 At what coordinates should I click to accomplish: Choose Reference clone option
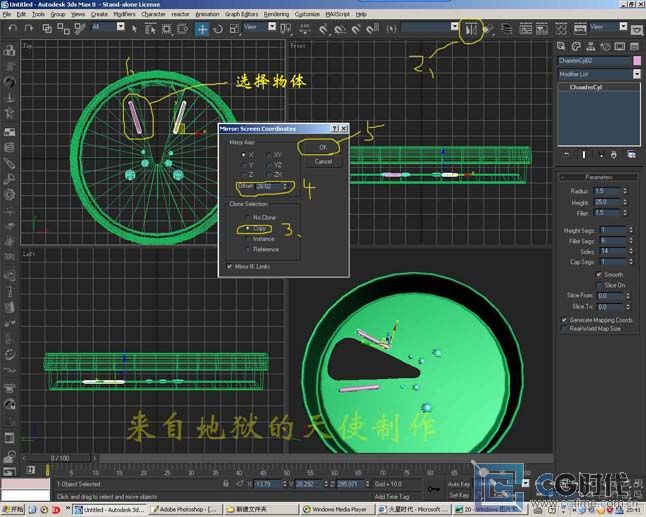click(248, 249)
